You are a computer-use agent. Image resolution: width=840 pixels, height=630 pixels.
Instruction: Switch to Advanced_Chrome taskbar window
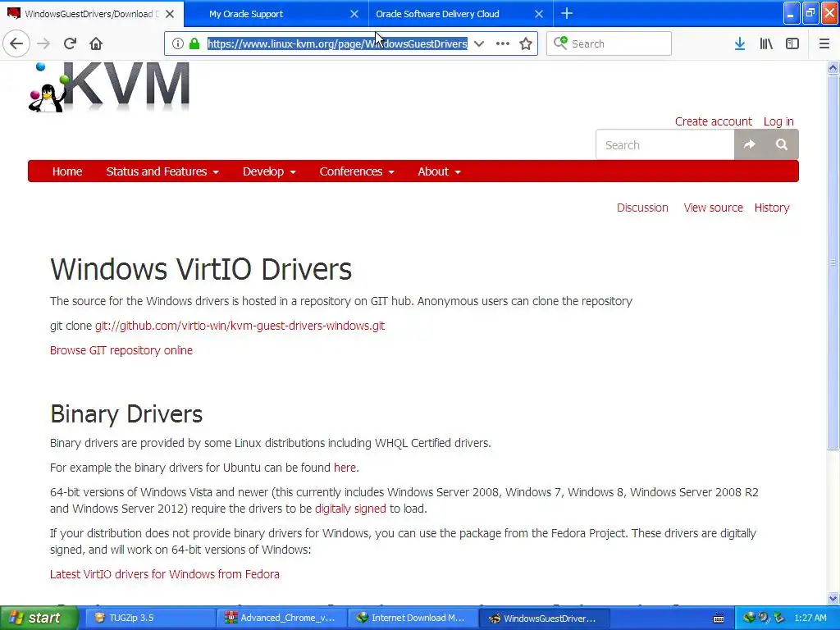pos(281,619)
